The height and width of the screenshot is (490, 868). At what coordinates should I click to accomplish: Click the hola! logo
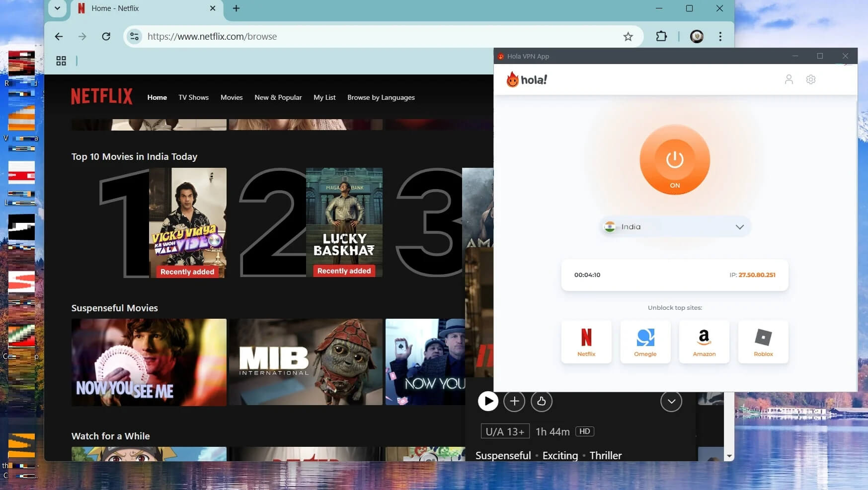pyautogui.click(x=527, y=79)
